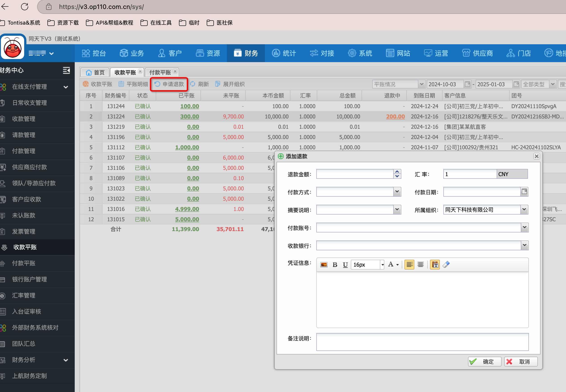Switch to 首页 tab
Viewport: 566px width, 392px height.
(x=95, y=72)
